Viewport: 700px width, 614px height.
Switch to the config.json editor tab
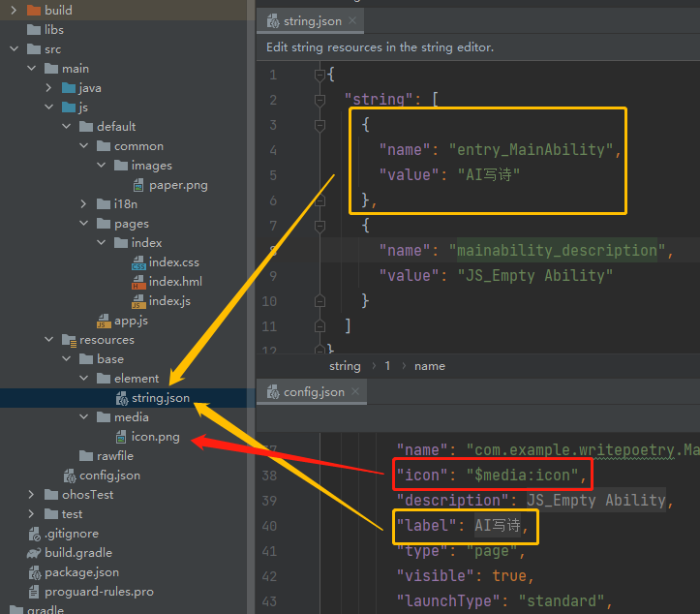(312, 392)
